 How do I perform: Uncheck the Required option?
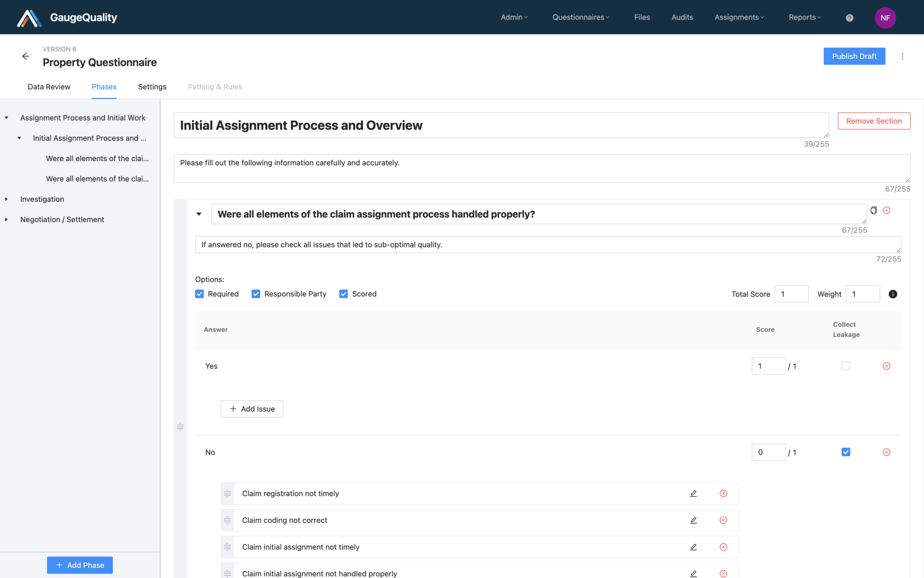coord(199,294)
